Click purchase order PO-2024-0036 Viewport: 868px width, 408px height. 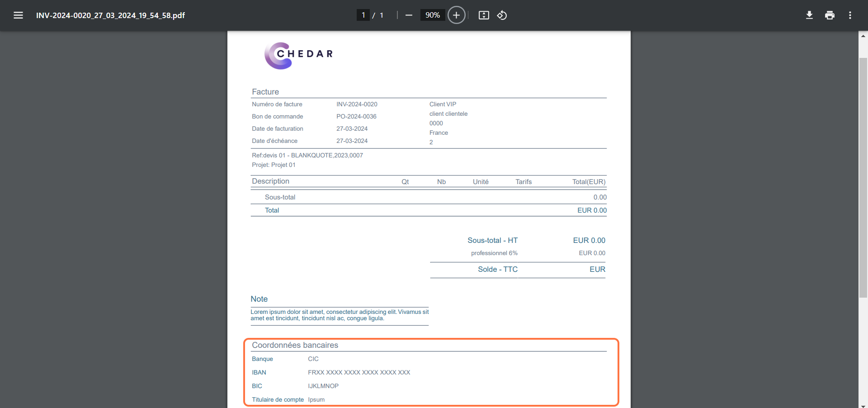click(x=356, y=116)
